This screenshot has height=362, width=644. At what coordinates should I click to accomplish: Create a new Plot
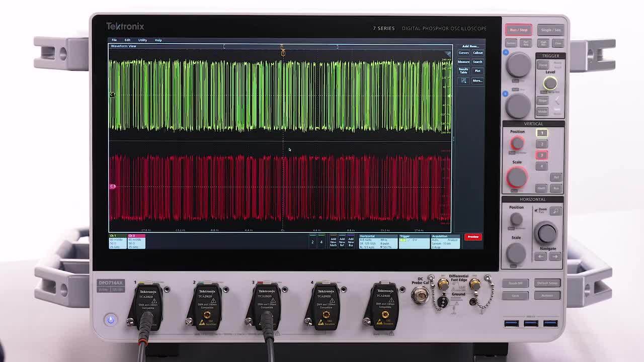(477, 70)
